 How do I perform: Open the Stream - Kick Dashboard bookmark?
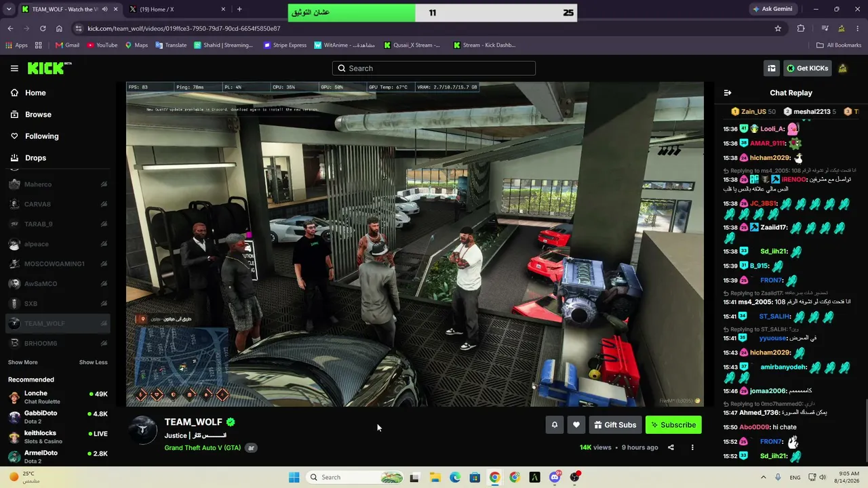point(484,45)
